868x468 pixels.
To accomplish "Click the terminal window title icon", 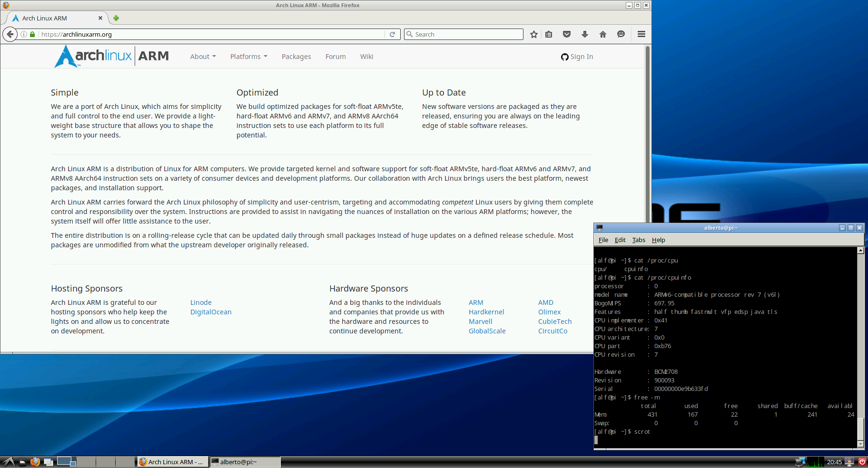I will (x=600, y=228).
